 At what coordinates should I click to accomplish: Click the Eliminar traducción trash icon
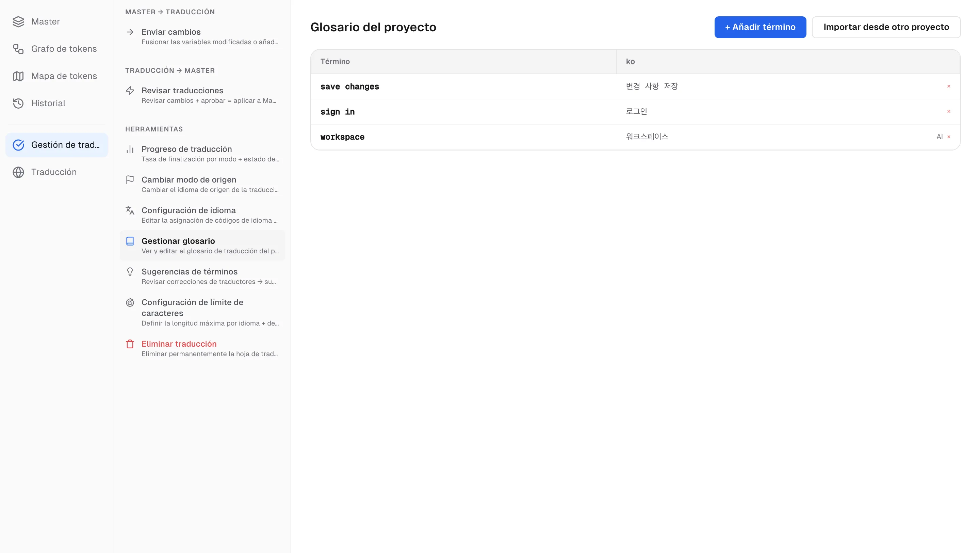130,344
